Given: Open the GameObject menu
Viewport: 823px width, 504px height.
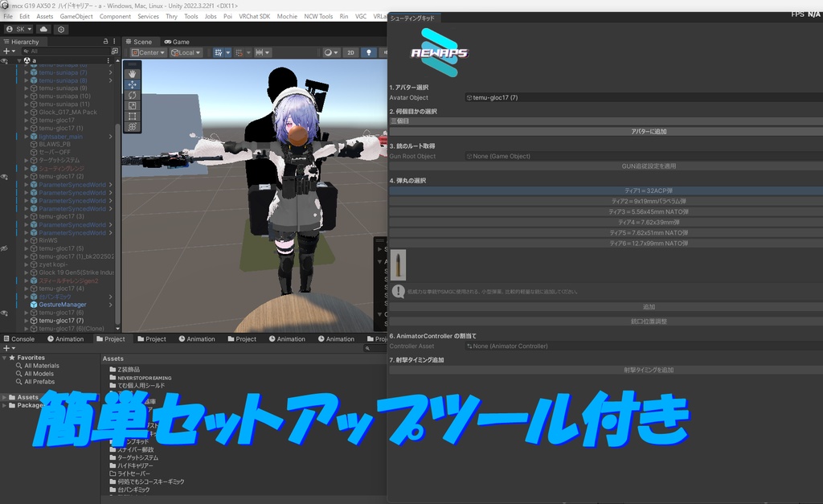Looking at the screenshot, I should point(76,15).
